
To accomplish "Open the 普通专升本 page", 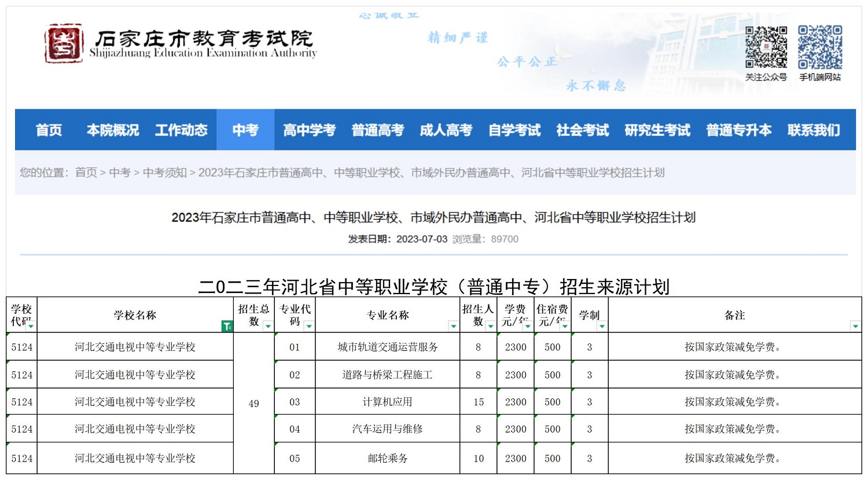I will (x=739, y=130).
